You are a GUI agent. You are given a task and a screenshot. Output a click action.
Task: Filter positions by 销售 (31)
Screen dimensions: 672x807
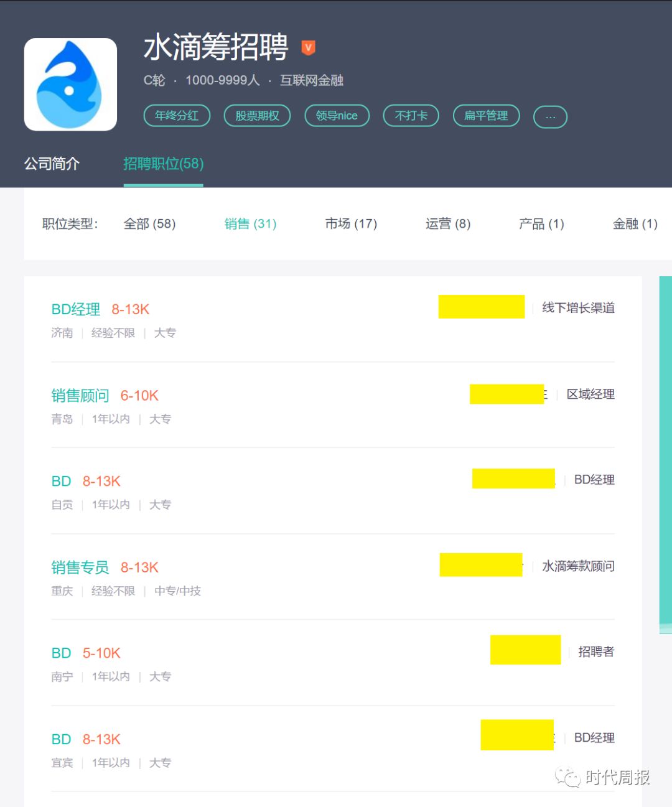[x=250, y=224]
